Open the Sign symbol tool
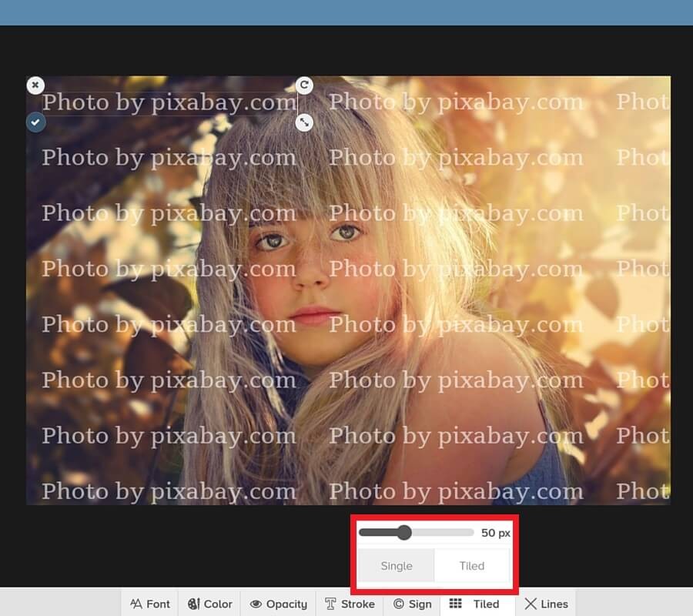Screen dimensions: 693x616 413,604
